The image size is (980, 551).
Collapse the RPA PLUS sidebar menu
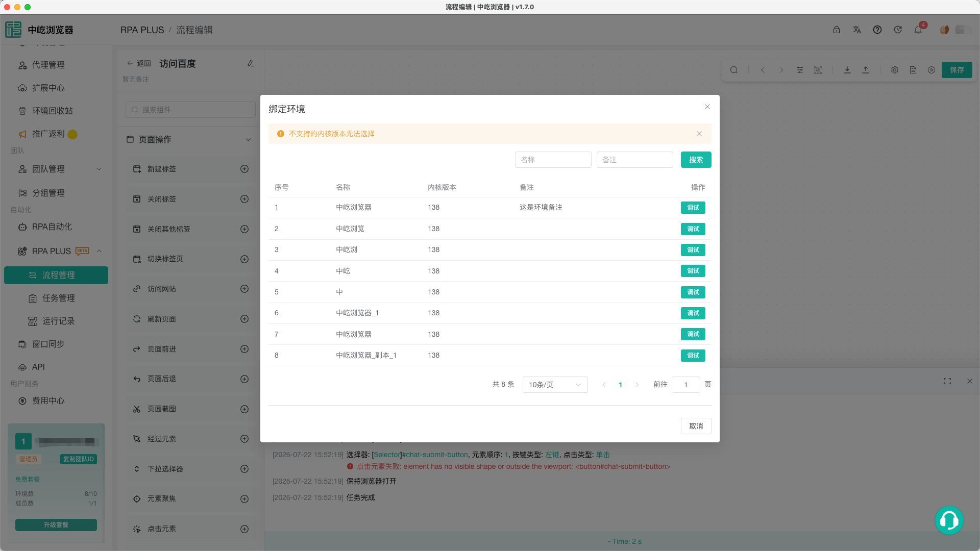pyautogui.click(x=99, y=251)
